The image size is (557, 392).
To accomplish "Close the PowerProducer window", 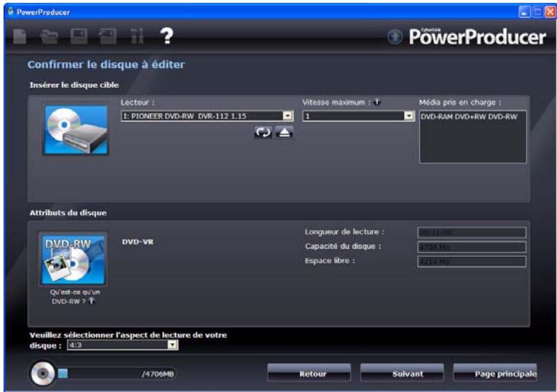I will pos(551,12).
